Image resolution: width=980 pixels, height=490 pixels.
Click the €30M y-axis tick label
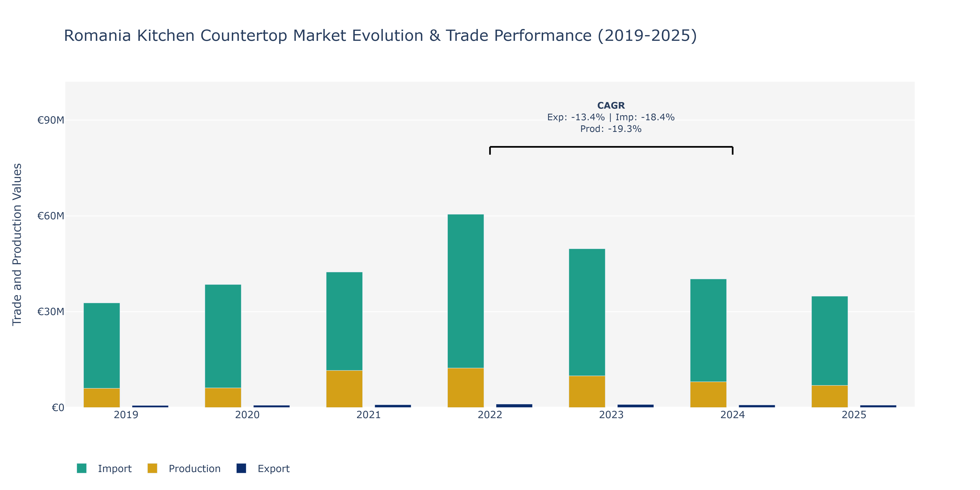pos(51,312)
